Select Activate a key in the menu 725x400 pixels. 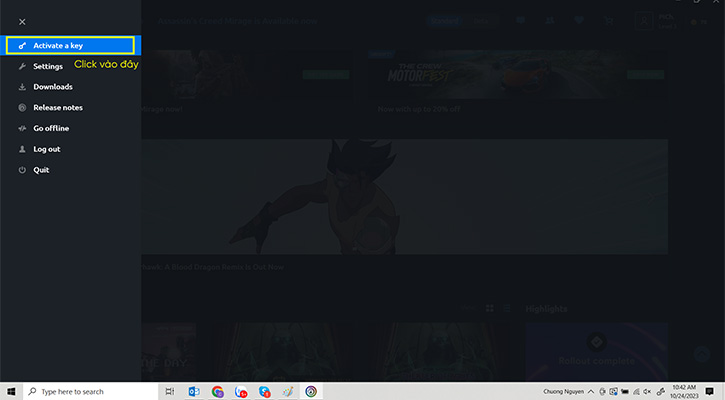(x=70, y=45)
